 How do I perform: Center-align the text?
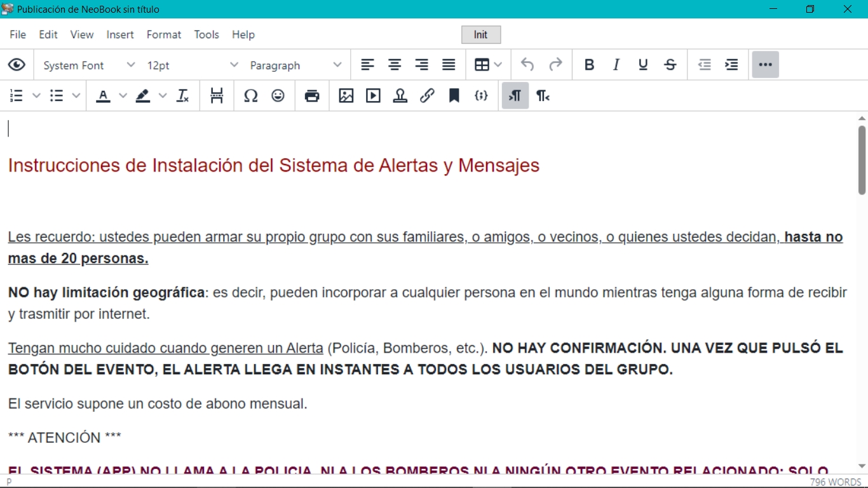395,65
